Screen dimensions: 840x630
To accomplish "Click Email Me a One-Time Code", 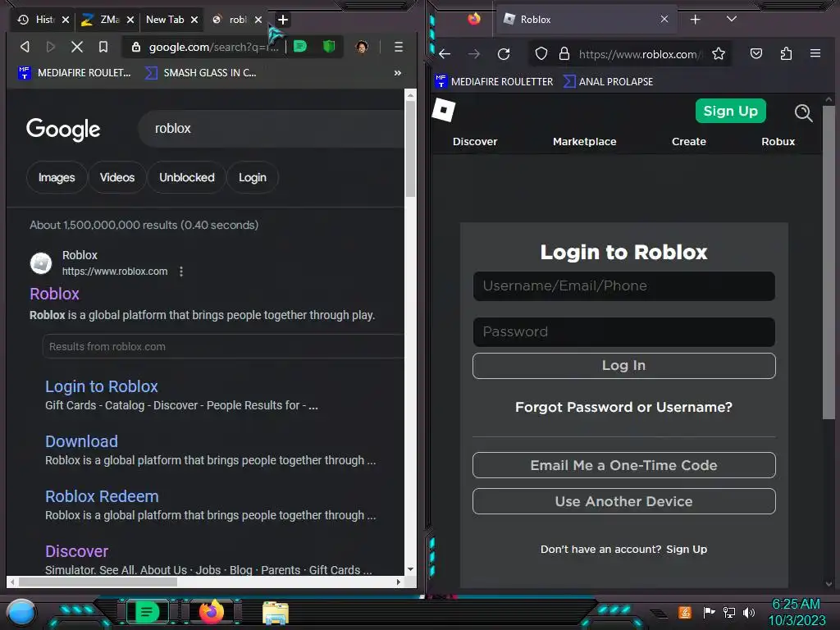I will pos(624,465).
